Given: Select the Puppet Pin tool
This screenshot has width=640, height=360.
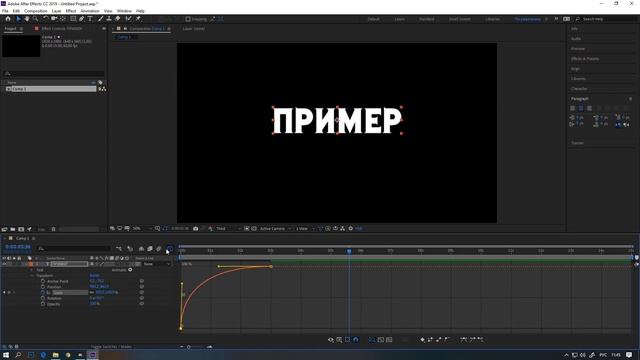Looking at the screenshot, I should click(x=138, y=19).
